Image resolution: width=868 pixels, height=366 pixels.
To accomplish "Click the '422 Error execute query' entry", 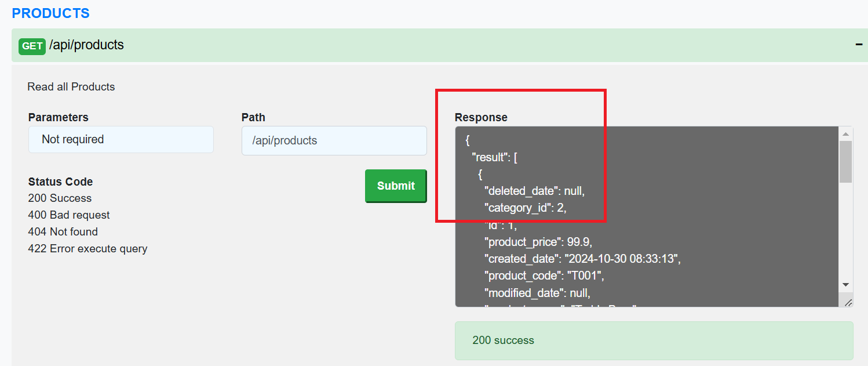I will pyautogui.click(x=87, y=249).
